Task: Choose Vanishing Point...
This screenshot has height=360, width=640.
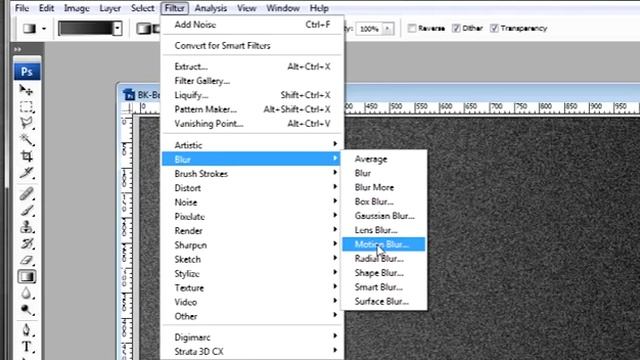Action: (252, 124)
